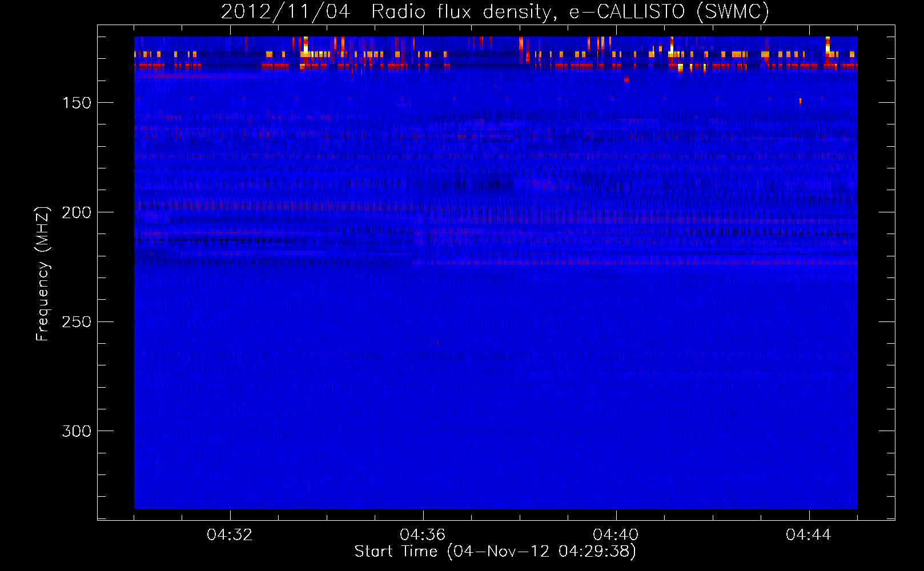Click the 'Start Time (04-Nov-12 04:29:38)' label
Viewport: 924px width, 571px height.
pyautogui.click(x=495, y=552)
